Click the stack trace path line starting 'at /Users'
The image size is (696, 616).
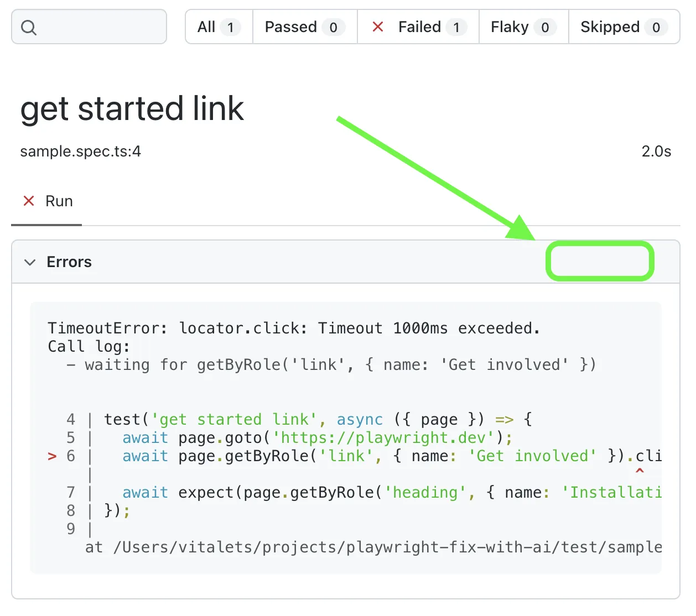[373, 547]
